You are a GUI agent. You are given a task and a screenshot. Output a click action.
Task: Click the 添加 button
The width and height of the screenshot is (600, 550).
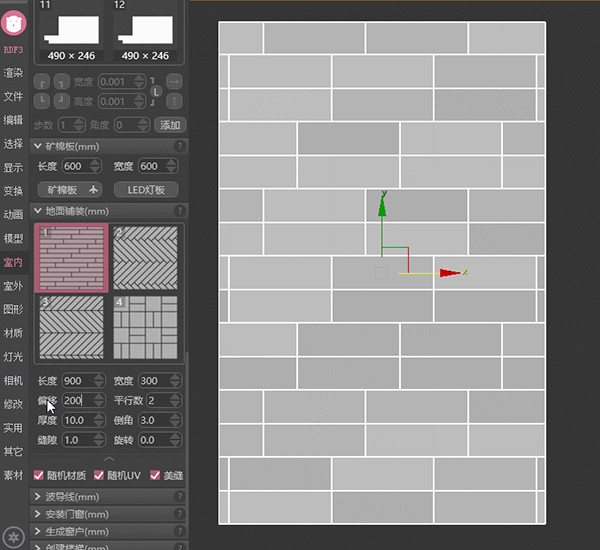(170, 125)
